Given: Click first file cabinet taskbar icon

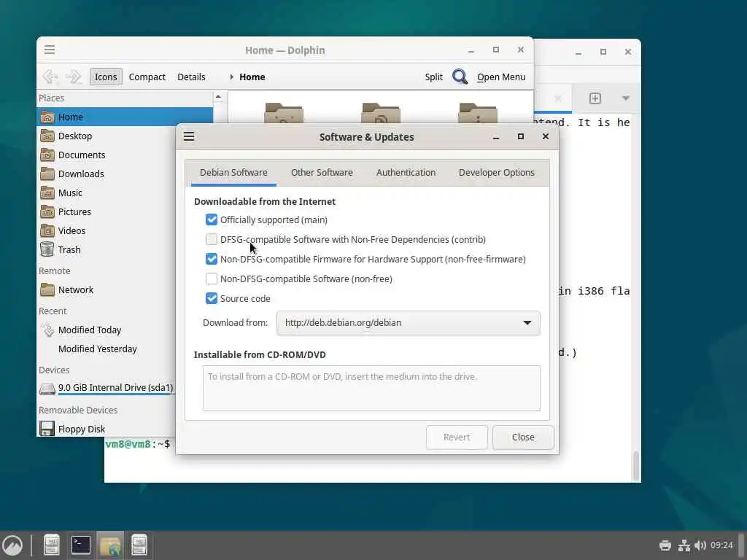Looking at the screenshot, I should click(x=52, y=545).
